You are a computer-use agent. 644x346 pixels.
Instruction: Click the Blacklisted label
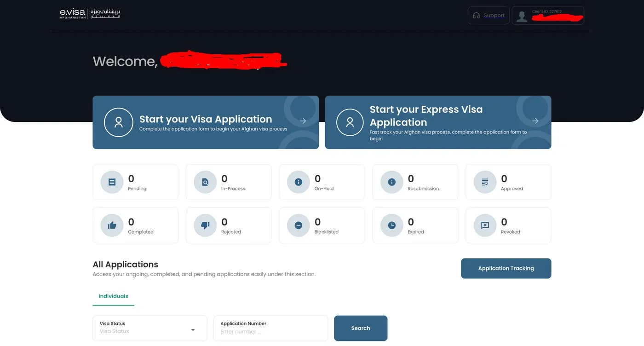(327, 232)
